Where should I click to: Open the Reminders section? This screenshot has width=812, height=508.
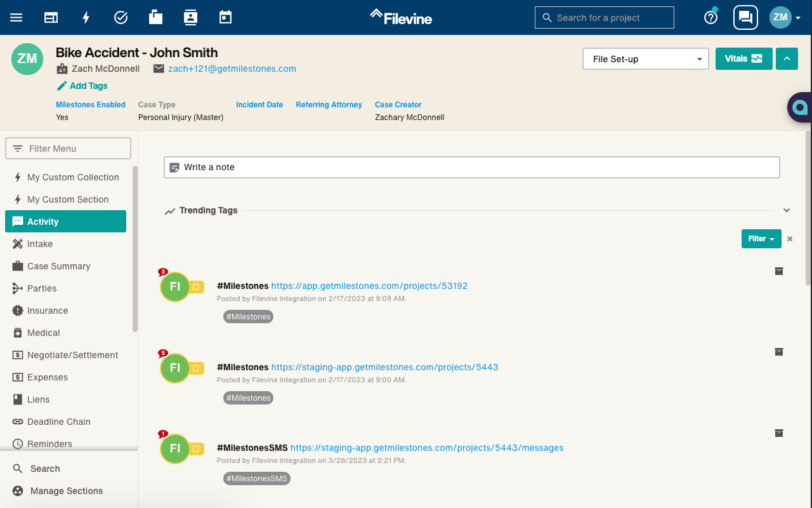tap(66, 444)
